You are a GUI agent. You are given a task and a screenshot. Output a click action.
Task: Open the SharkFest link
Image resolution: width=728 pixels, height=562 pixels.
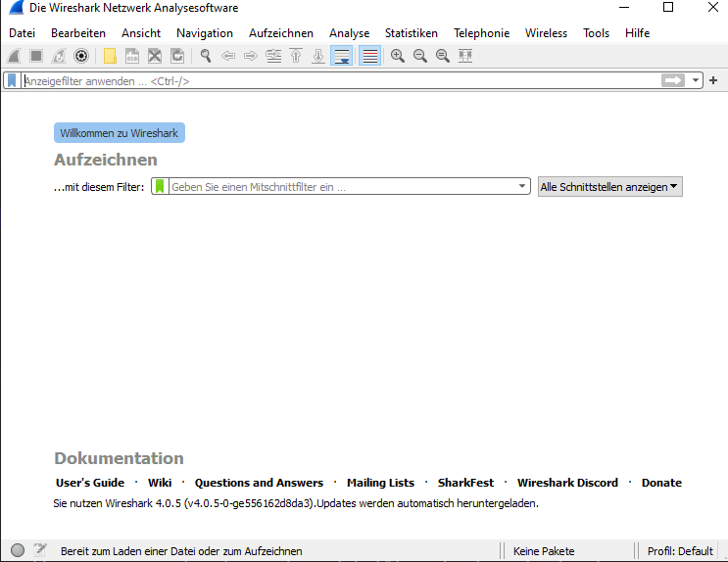pyautogui.click(x=465, y=483)
